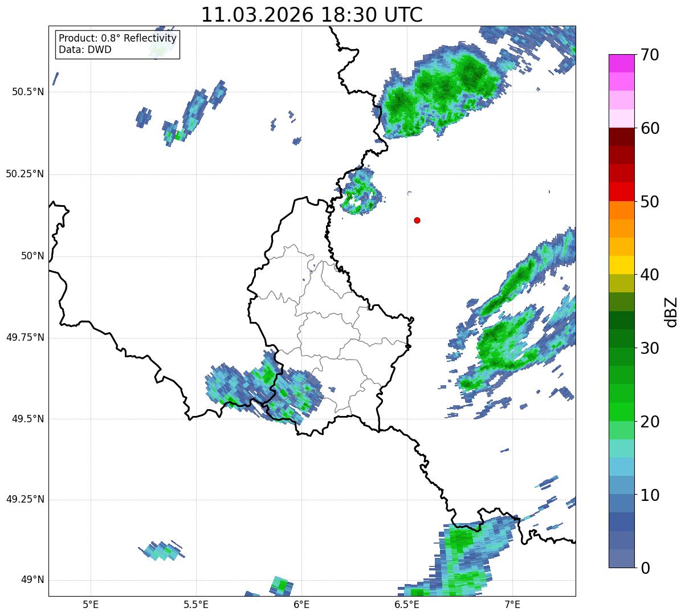Click the longitude label 7°E

click(x=512, y=604)
